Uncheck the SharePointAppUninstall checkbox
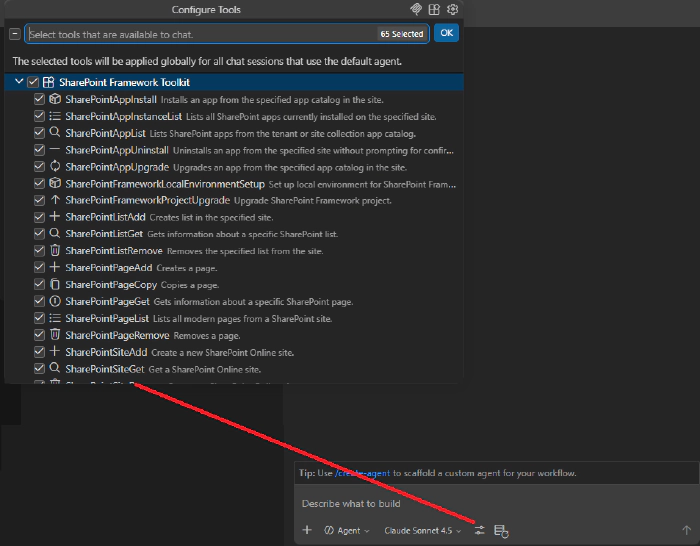The height and width of the screenshot is (546, 700). (39, 150)
